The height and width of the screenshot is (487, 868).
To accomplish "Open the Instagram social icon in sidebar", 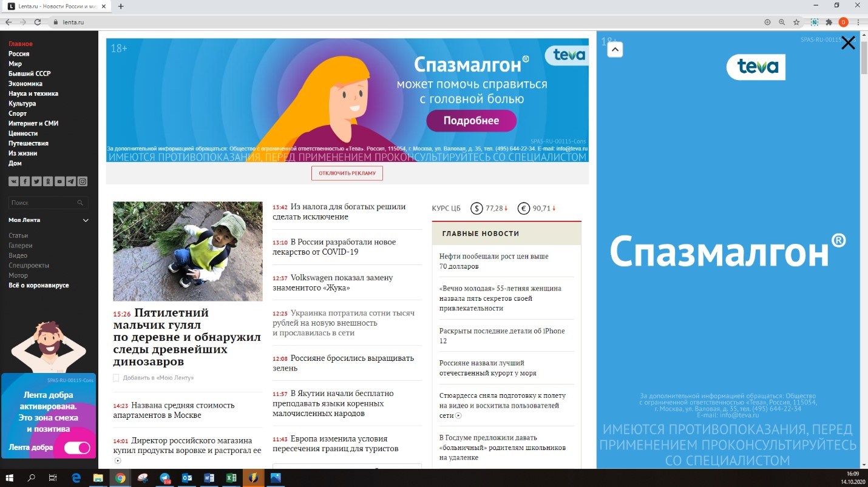I will [83, 181].
